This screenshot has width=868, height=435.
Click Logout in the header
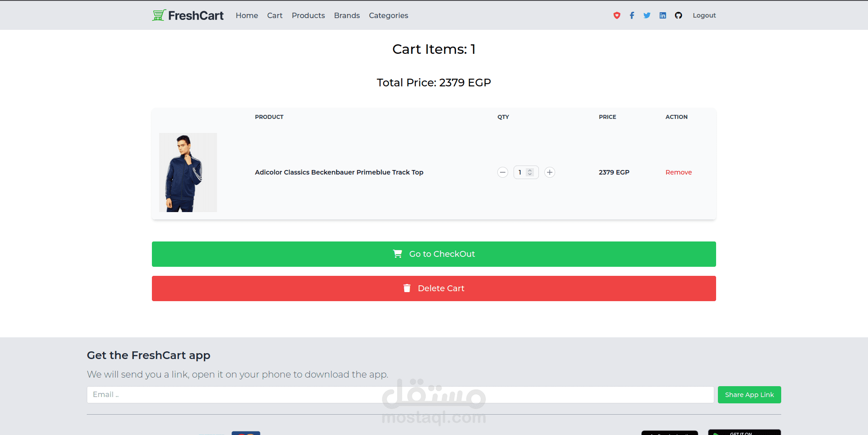(704, 15)
